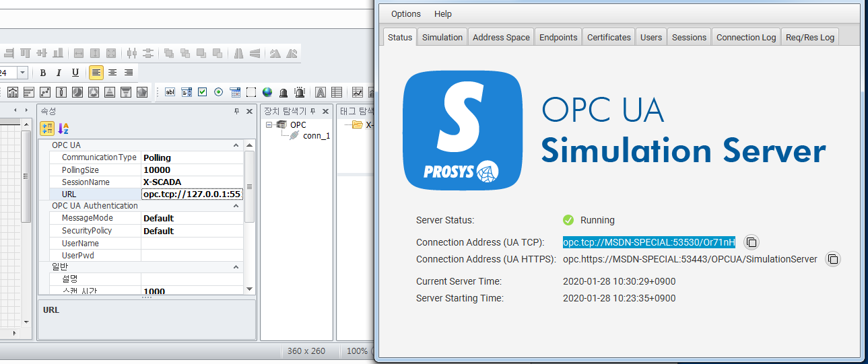Viewport: 868px width, 364px height.
Task: Switch to the Sessions tab
Action: tap(689, 37)
